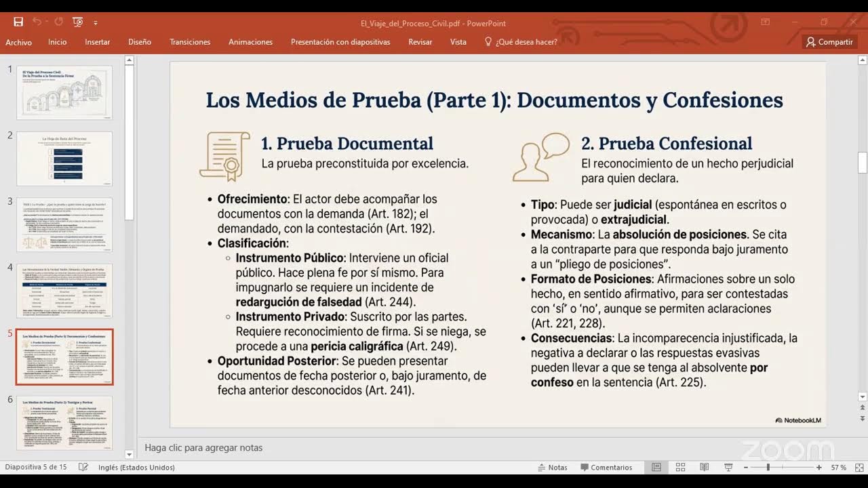The height and width of the screenshot is (488, 868).
Task: Switch to the Insertar ribbon tab
Action: coord(98,42)
